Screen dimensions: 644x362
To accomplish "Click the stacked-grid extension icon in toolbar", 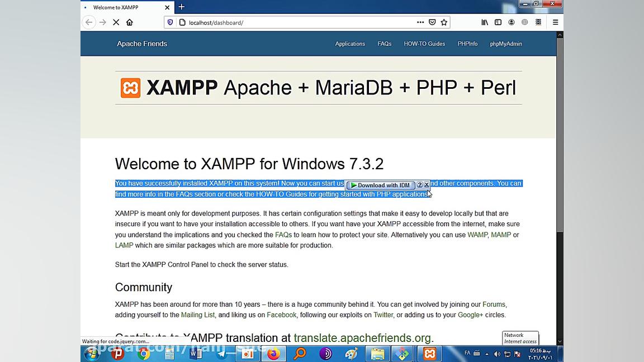I will [x=538, y=22].
